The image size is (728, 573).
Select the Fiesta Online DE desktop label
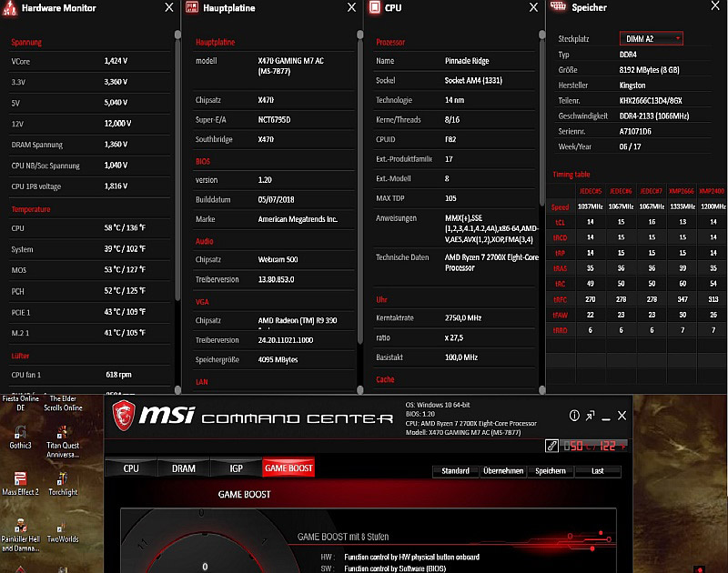click(x=20, y=403)
